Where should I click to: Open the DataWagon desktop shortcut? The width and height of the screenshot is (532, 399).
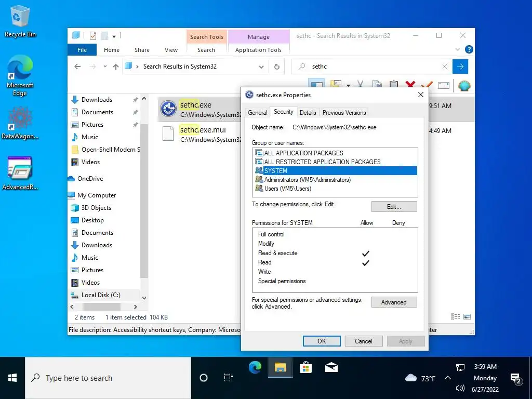point(20,123)
